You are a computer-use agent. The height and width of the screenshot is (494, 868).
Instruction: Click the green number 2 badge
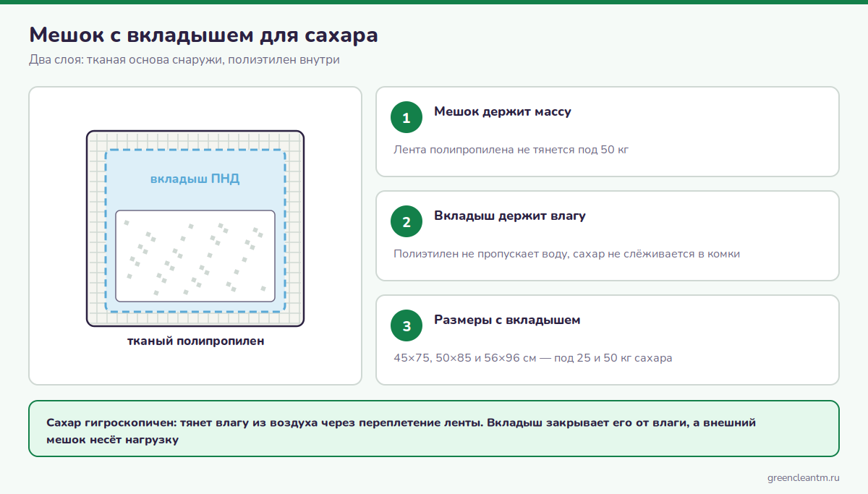(407, 221)
